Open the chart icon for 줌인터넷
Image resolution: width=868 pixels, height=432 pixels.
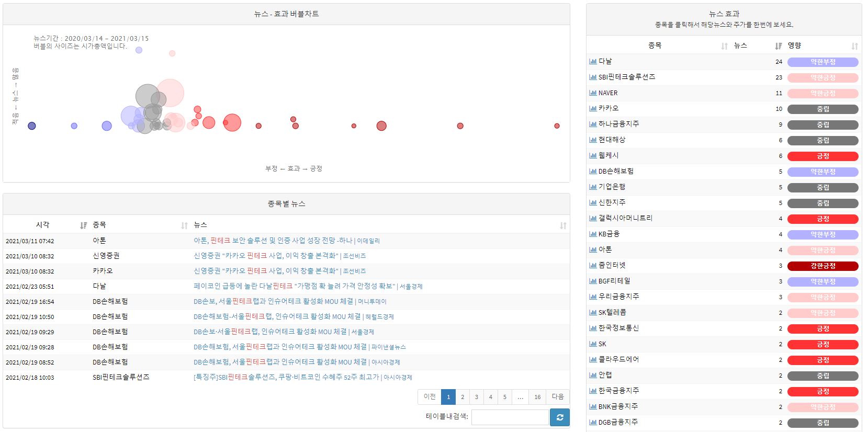pyautogui.click(x=593, y=266)
